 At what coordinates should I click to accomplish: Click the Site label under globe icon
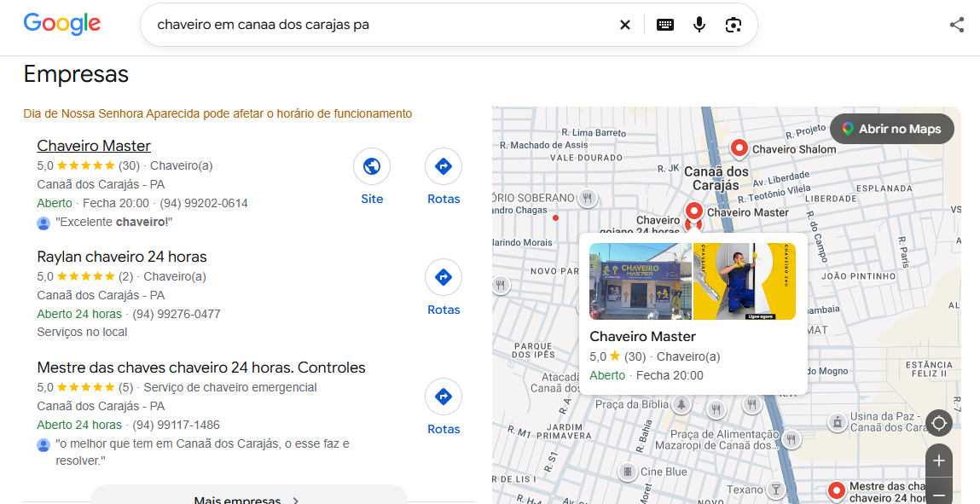[x=372, y=199]
